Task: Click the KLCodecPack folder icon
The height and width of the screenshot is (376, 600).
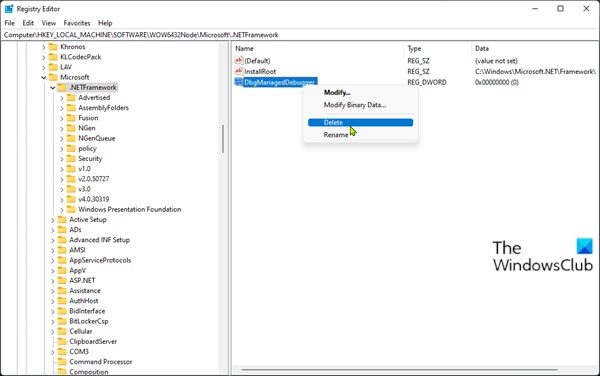Action: click(x=53, y=57)
